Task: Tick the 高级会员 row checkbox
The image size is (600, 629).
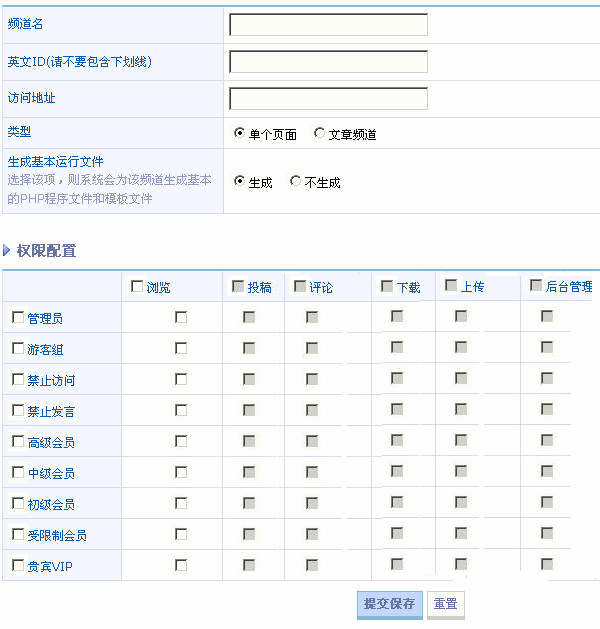Action: click(x=18, y=442)
